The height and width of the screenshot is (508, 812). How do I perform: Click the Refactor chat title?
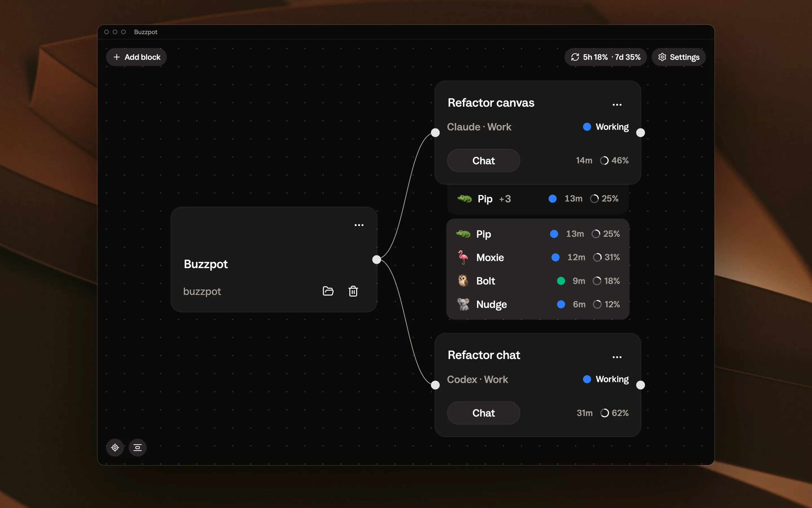click(x=484, y=355)
